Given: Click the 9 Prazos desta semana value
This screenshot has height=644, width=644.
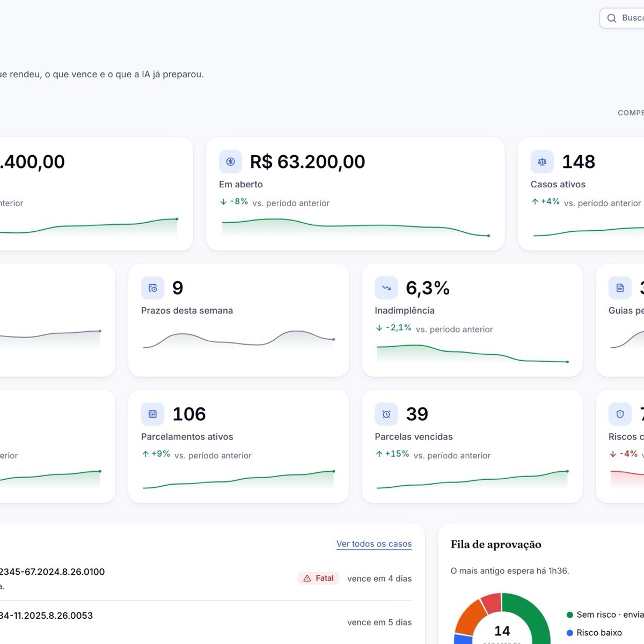Looking at the screenshot, I should click(x=178, y=288).
